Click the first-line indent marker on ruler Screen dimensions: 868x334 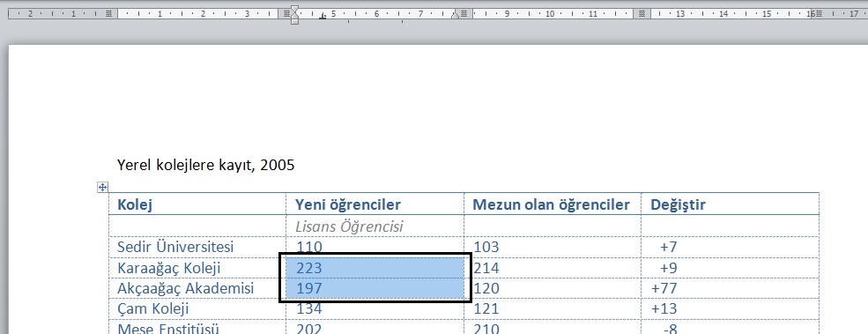(x=295, y=9)
